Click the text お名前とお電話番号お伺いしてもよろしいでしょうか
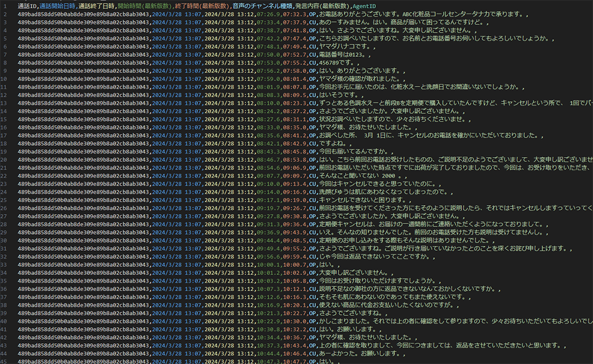Viewport: 593px width, 364px height. 475,39
